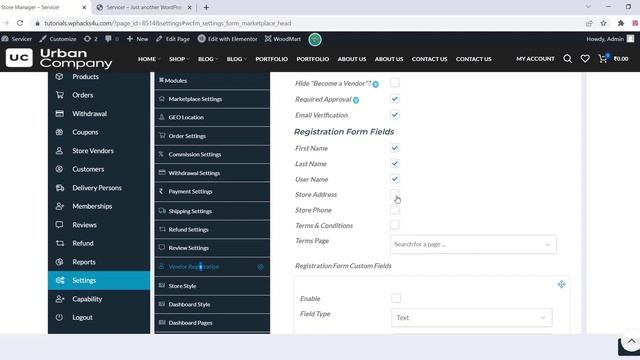Open Shipping Settings tab
Screen dimensions: 640x360
212,211
